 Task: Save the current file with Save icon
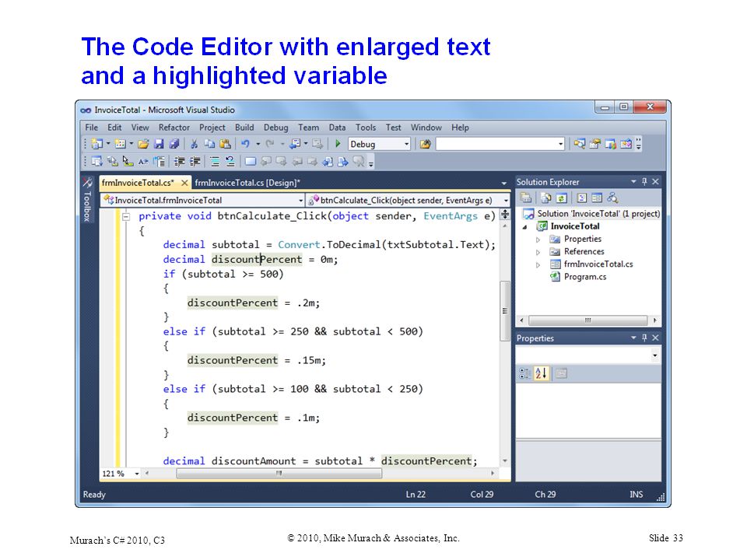tap(159, 144)
